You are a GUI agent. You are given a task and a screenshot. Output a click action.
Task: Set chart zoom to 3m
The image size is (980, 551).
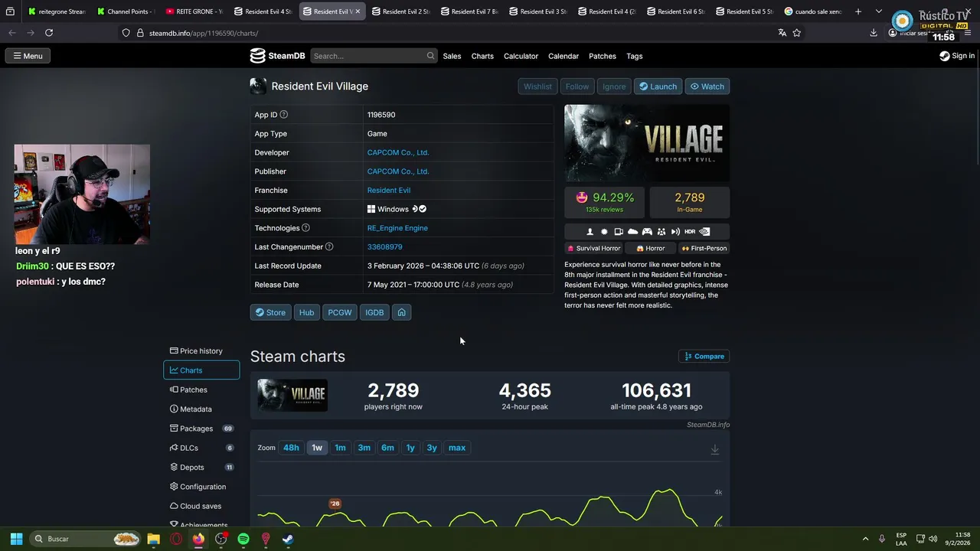pyautogui.click(x=364, y=448)
